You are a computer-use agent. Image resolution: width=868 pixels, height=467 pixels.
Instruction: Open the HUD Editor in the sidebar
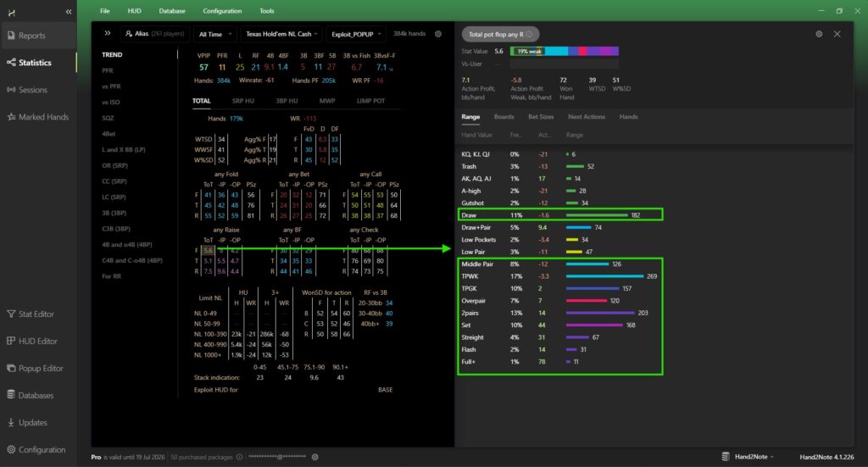click(x=37, y=341)
